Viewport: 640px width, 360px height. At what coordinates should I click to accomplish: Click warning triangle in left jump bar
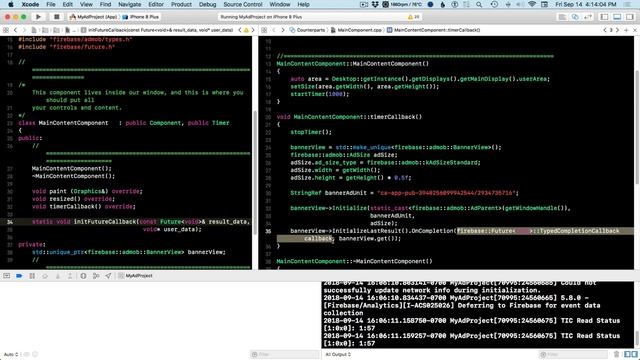(246, 30)
